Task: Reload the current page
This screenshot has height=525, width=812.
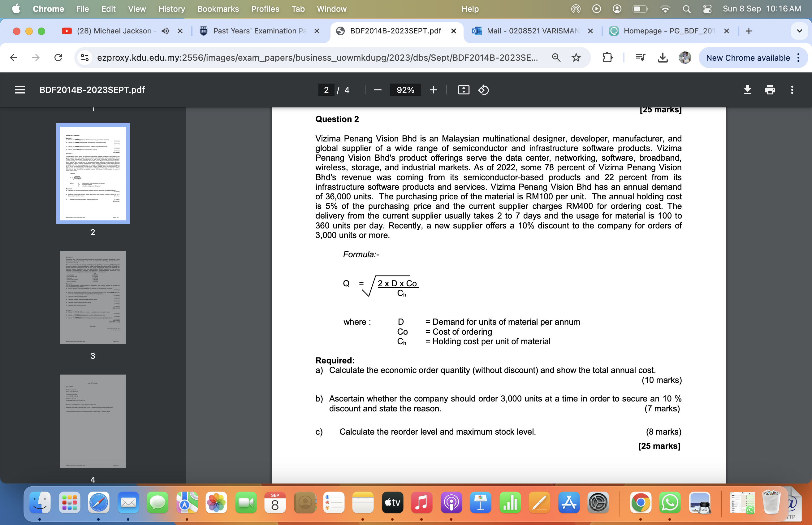Action: 58,57
